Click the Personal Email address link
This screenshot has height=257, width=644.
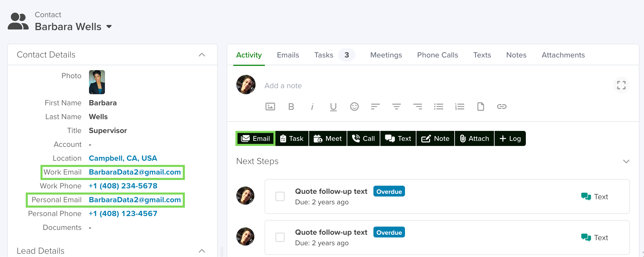click(x=135, y=200)
